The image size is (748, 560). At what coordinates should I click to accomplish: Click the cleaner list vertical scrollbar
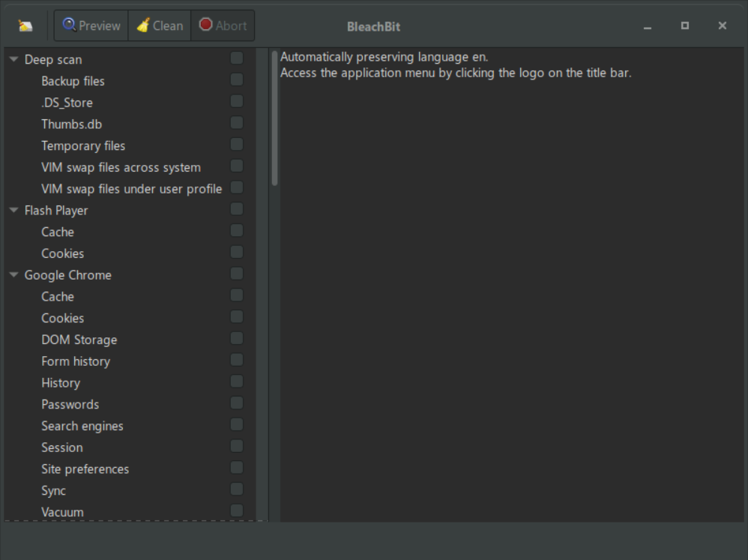(x=274, y=118)
